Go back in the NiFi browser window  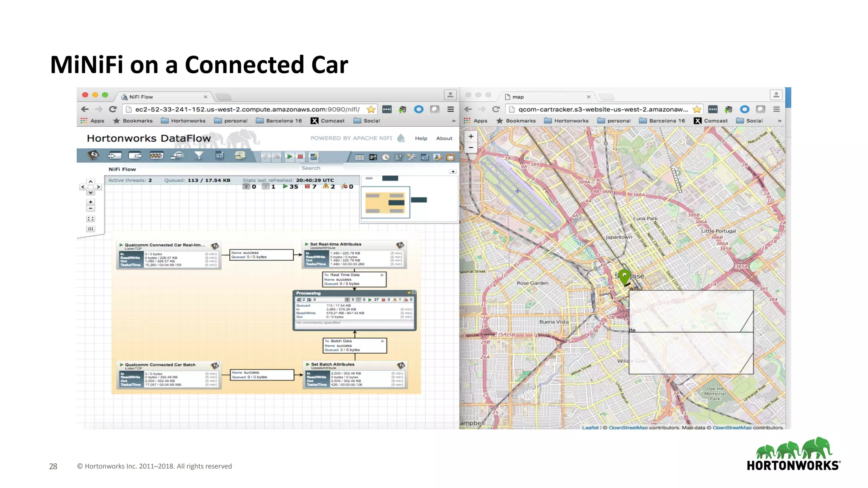coord(85,109)
